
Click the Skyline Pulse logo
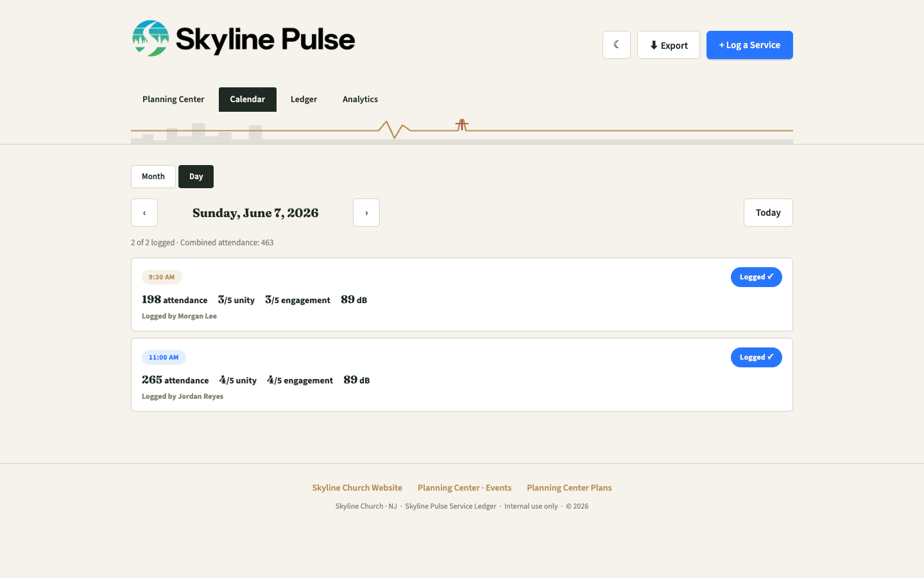click(243, 39)
